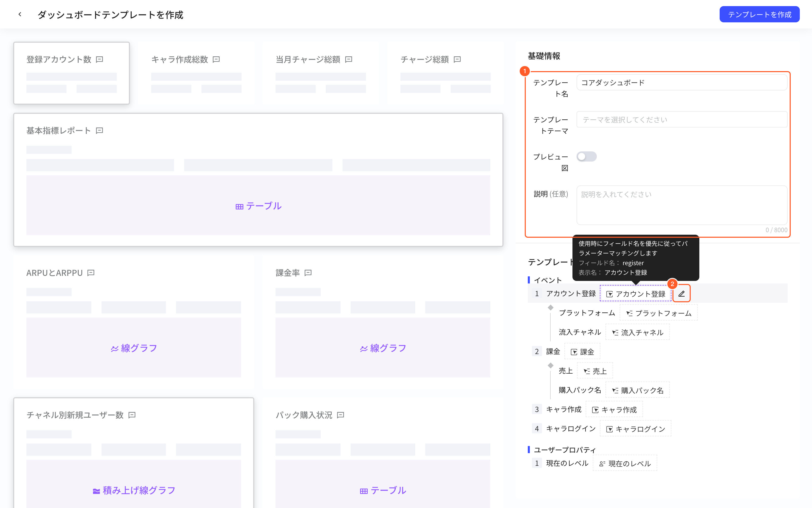
Task: Click the イベント section heading
Action: click(x=548, y=280)
